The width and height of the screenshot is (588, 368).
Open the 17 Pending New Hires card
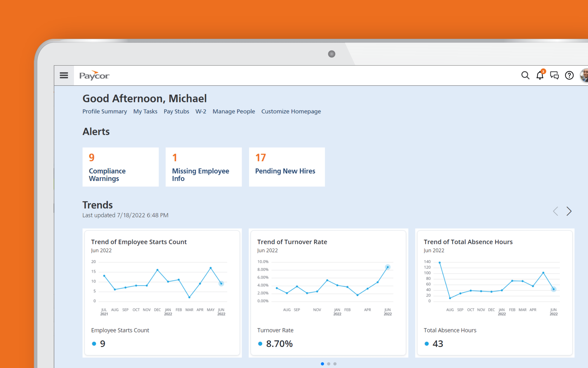click(287, 167)
